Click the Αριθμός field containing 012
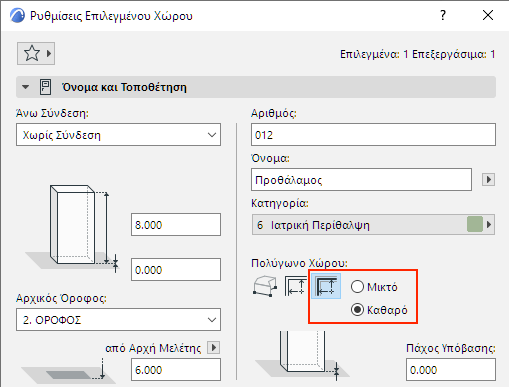 click(x=373, y=135)
